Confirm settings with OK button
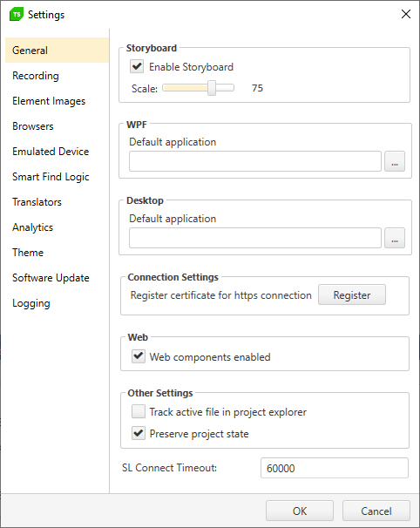The width and height of the screenshot is (420, 528). tap(300, 511)
